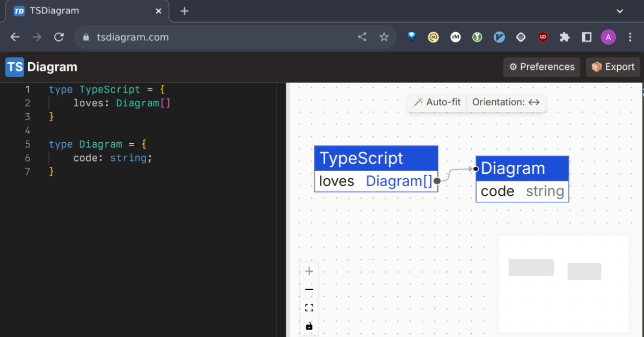Click the tsdiagram.com address bar

[215, 37]
